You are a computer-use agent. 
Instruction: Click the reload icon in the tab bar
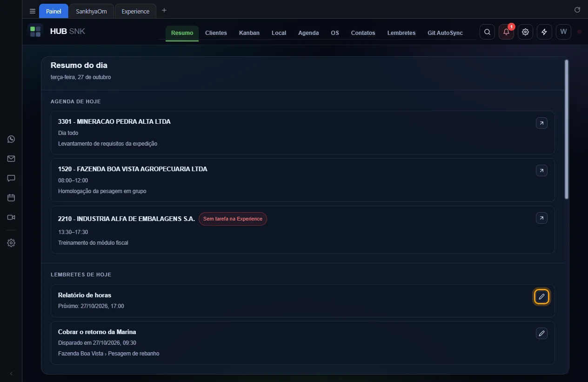[577, 10]
